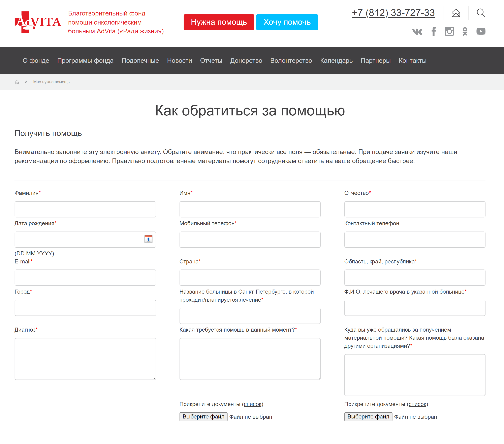Focus the «Контактный телефон» input field

[x=415, y=239]
